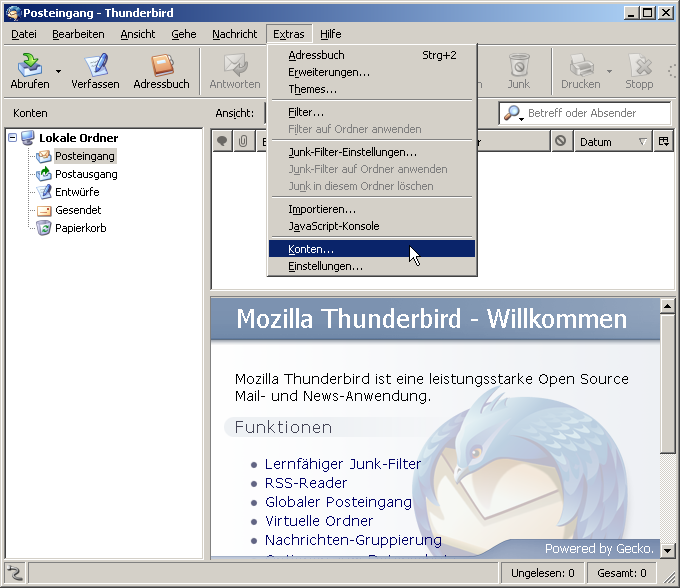Open the Bearbeiten menu

click(x=78, y=34)
